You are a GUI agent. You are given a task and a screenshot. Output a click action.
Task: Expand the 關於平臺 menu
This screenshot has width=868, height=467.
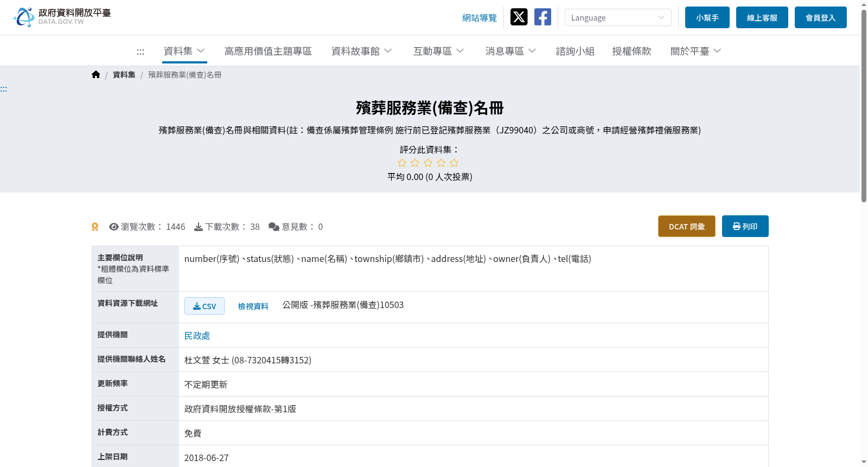pos(696,51)
